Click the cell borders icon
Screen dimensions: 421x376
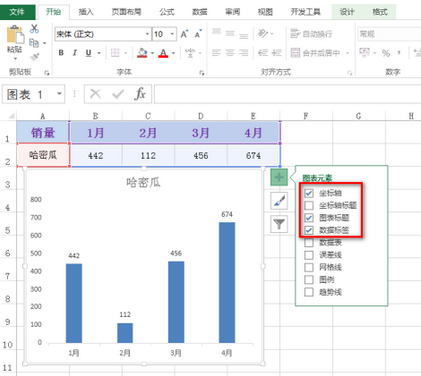115,53
